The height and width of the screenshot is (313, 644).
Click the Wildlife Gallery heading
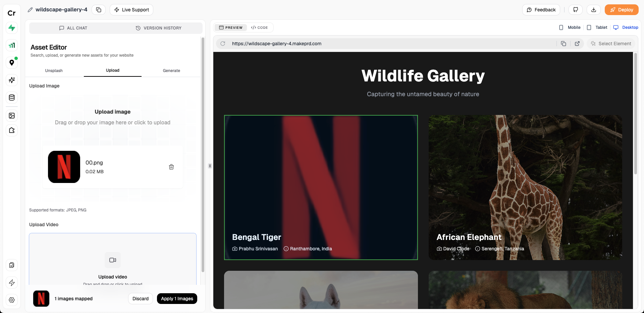423,76
